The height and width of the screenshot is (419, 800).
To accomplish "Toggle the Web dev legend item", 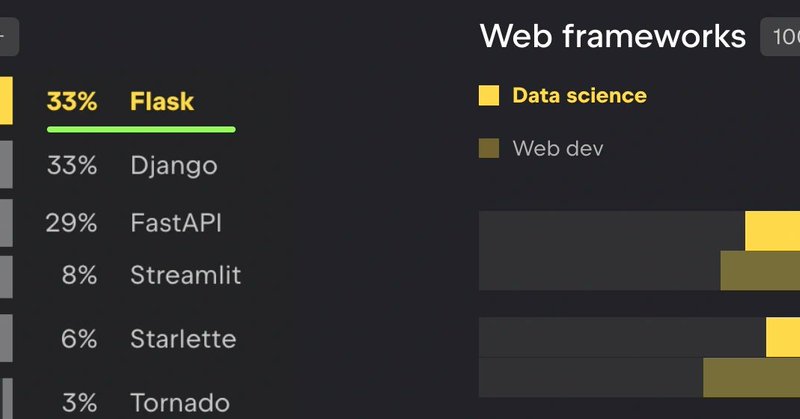I will 541,149.
